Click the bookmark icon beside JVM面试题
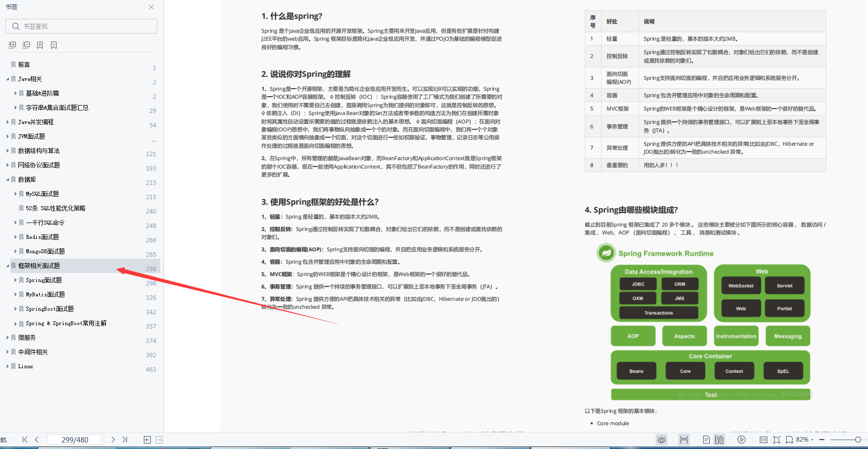Screen dimensions: 868x449 [13, 136]
